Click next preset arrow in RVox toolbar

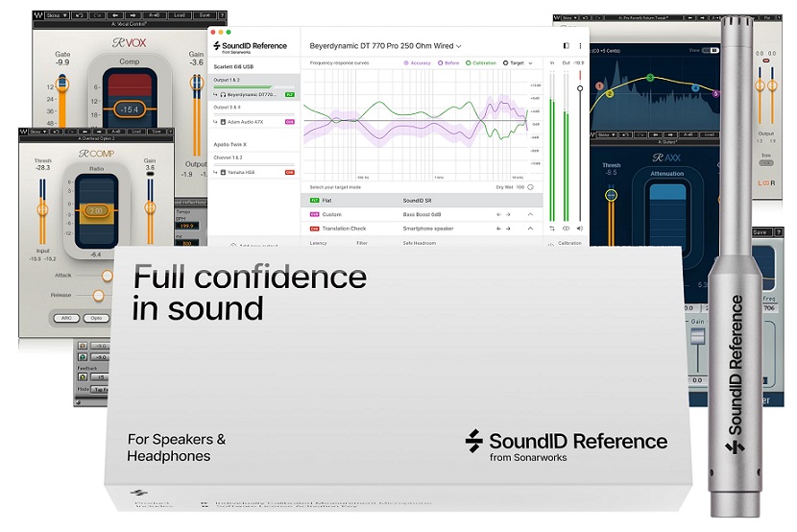[133, 15]
